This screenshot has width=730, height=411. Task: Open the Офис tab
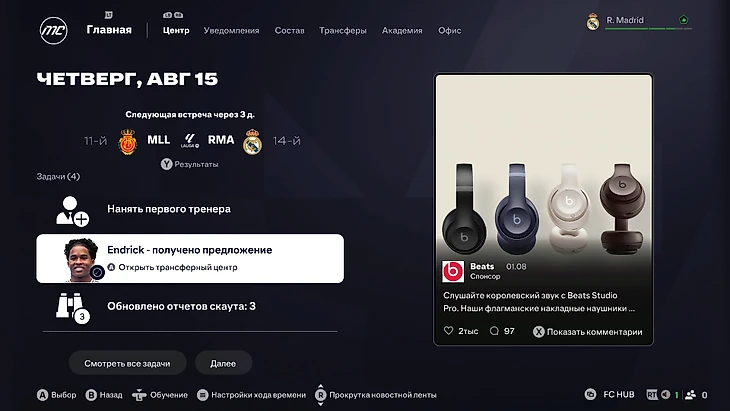tap(450, 30)
